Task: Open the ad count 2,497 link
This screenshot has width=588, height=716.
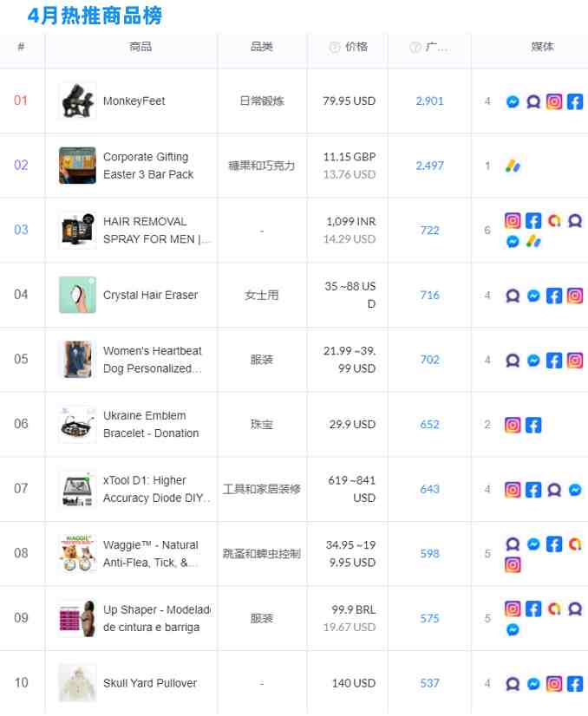Action: click(429, 166)
